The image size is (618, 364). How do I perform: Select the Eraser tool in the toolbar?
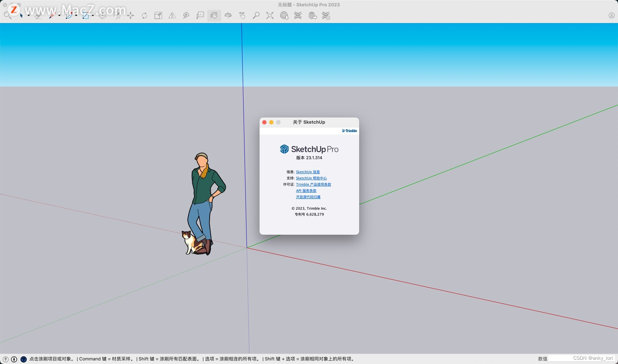(x=38, y=15)
